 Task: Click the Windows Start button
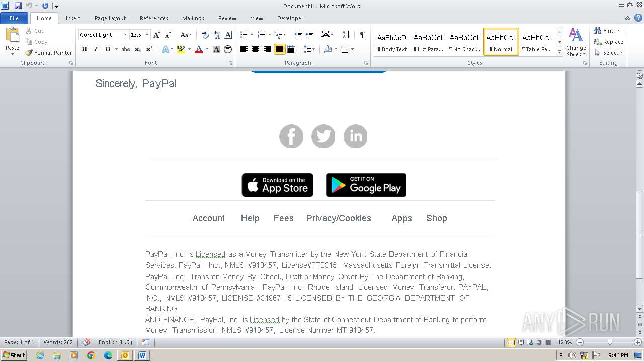14,355
